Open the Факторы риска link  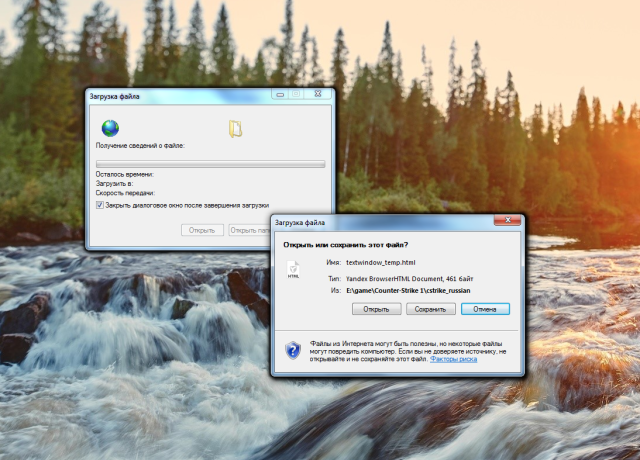(453, 359)
